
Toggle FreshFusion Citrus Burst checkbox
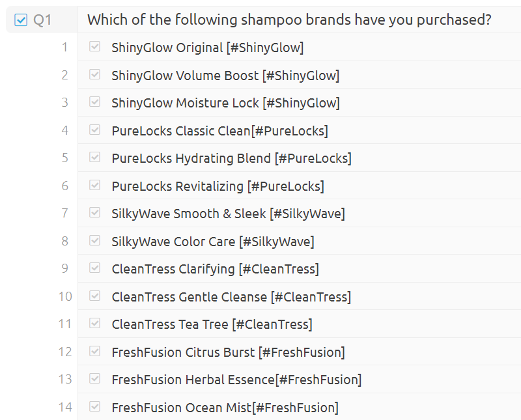pos(95,352)
